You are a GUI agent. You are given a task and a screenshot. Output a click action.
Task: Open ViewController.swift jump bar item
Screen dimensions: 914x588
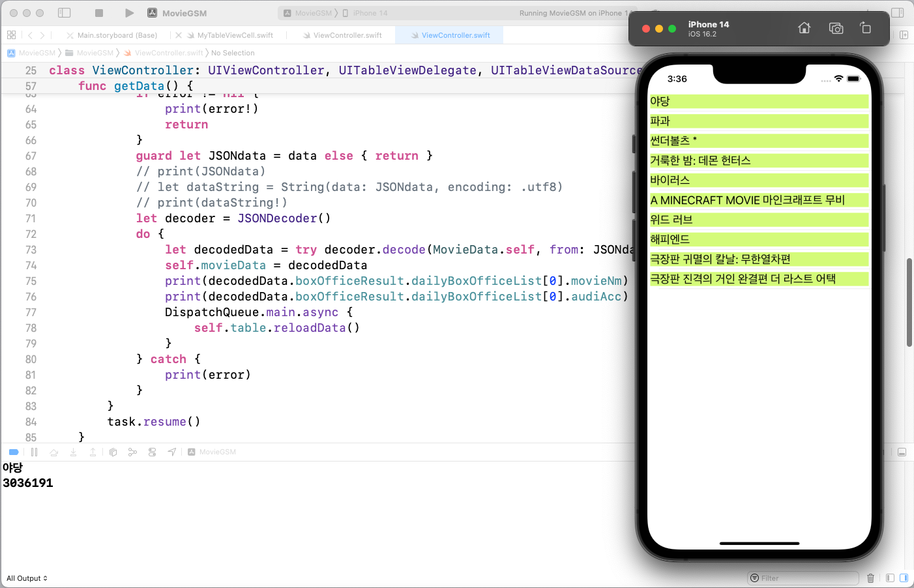164,53
